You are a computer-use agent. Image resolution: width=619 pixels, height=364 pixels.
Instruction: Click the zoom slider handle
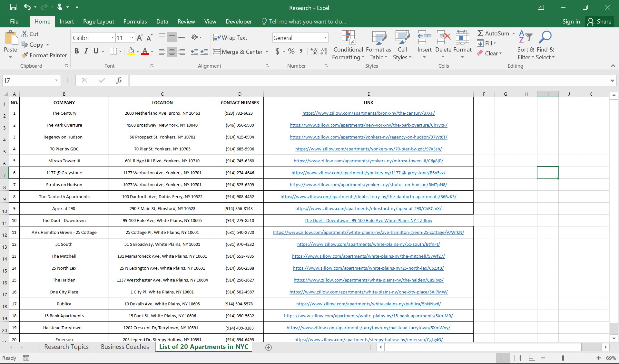coord(563,358)
